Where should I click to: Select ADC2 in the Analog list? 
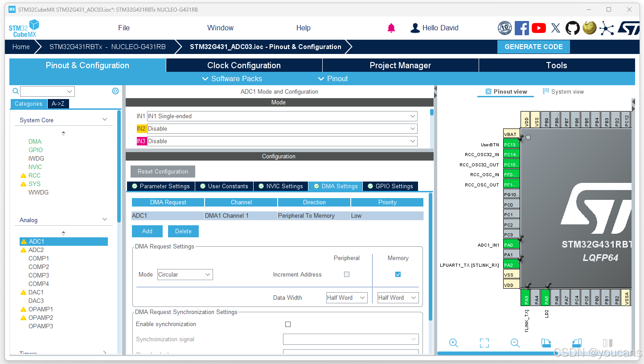[x=36, y=250]
